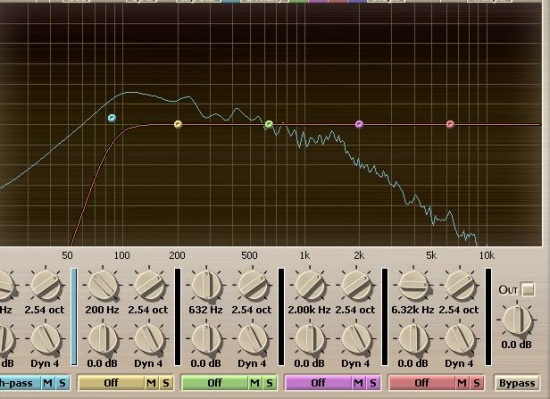Click the 200 Hz frequency knob
This screenshot has width=550, height=399.
point(102,285)
